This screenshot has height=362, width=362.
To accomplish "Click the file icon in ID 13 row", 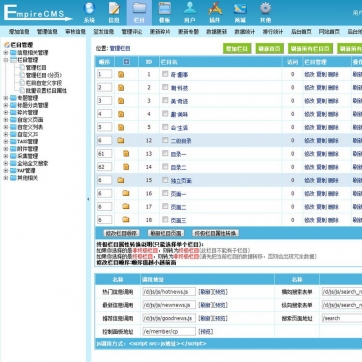I will [x=126, y=154].
